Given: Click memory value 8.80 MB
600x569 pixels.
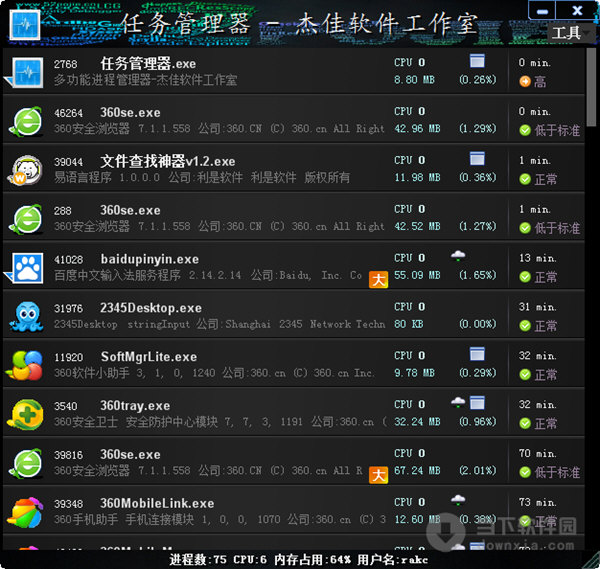Looking at the screenshot, I should pos(414,80).
